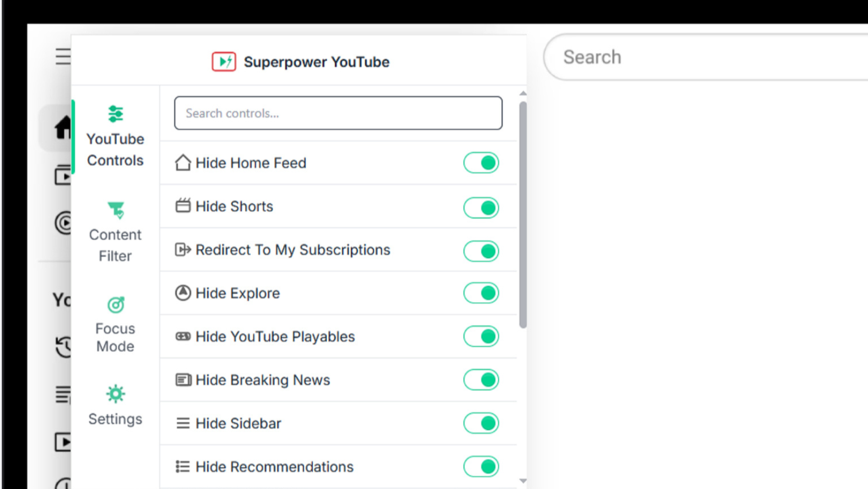
Task: Turn off Hide YouTube Playables
Action: [x=481, y=336]
